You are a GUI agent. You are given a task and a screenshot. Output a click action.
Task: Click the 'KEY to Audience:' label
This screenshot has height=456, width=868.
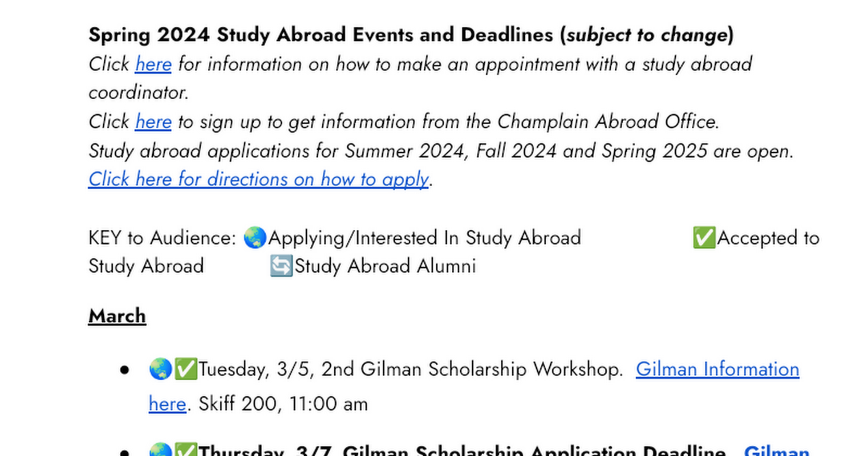point(162,238)
